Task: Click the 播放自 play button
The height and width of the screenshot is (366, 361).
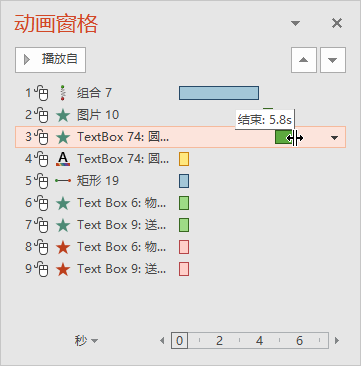Action: 50,60
